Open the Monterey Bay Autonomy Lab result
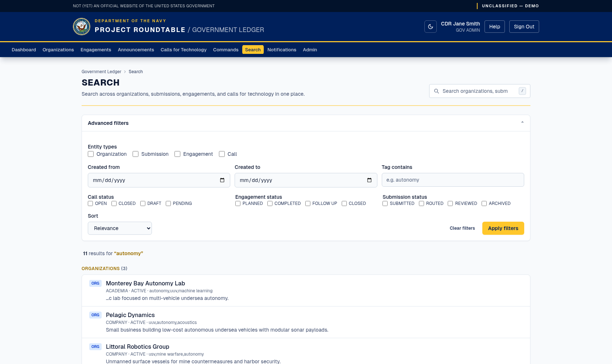This screenshot has width=612, height=364. (306, 290)
